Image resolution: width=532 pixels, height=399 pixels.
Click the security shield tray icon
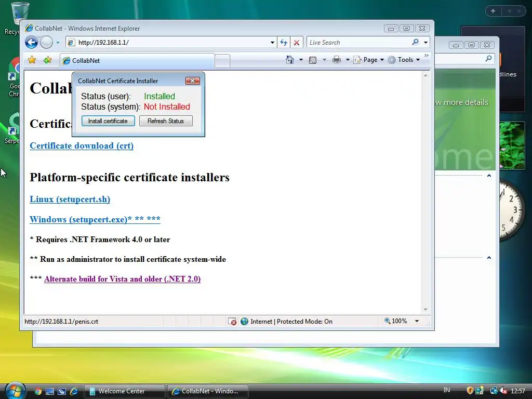pyautogui.click(x=470, y=391)
